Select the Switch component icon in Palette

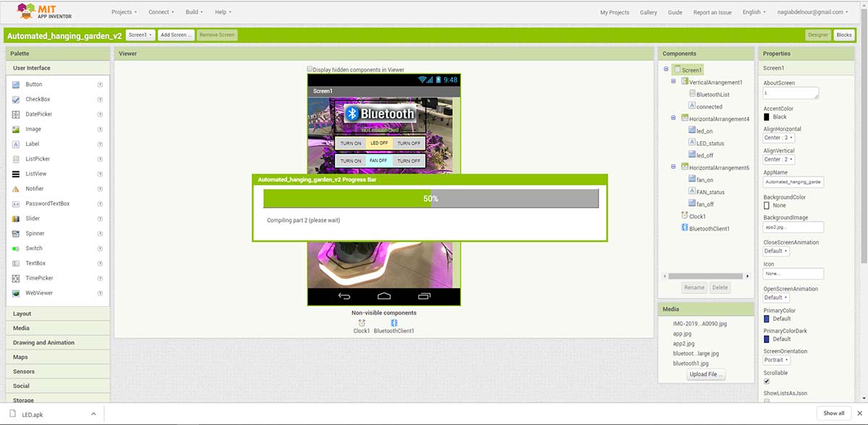click(x=17, y=248)
